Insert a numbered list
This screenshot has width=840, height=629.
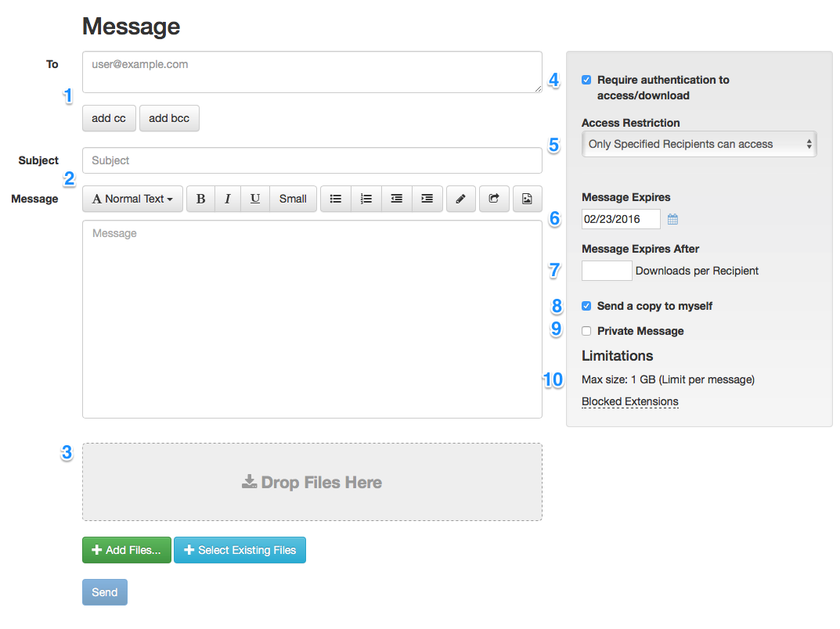coord(366,199)
